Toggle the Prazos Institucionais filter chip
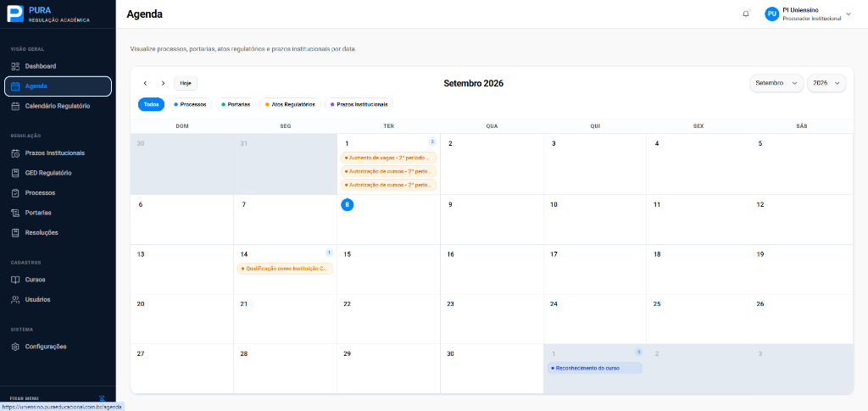Screen dimensions: 868x411 359,104
